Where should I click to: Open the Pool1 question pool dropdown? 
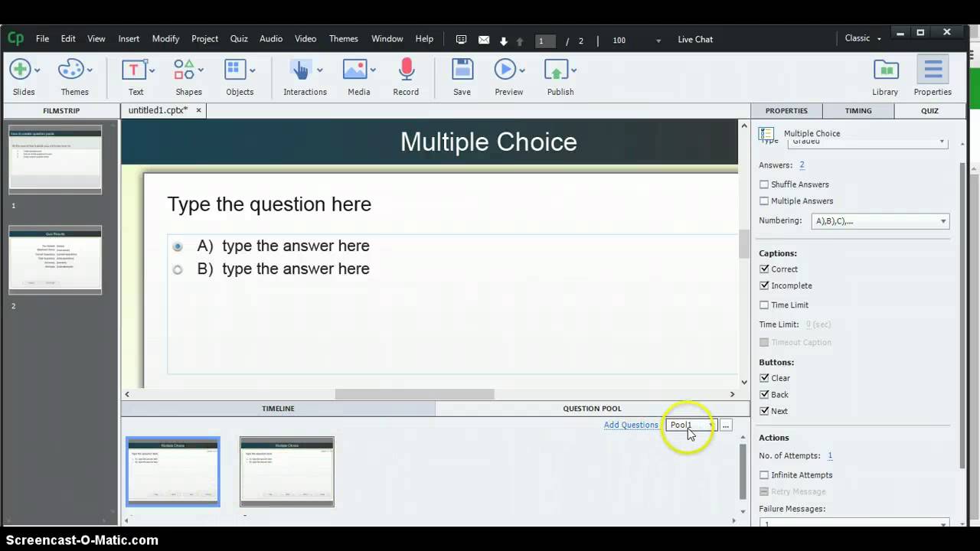pyautogui.click(x=691, y=425)
